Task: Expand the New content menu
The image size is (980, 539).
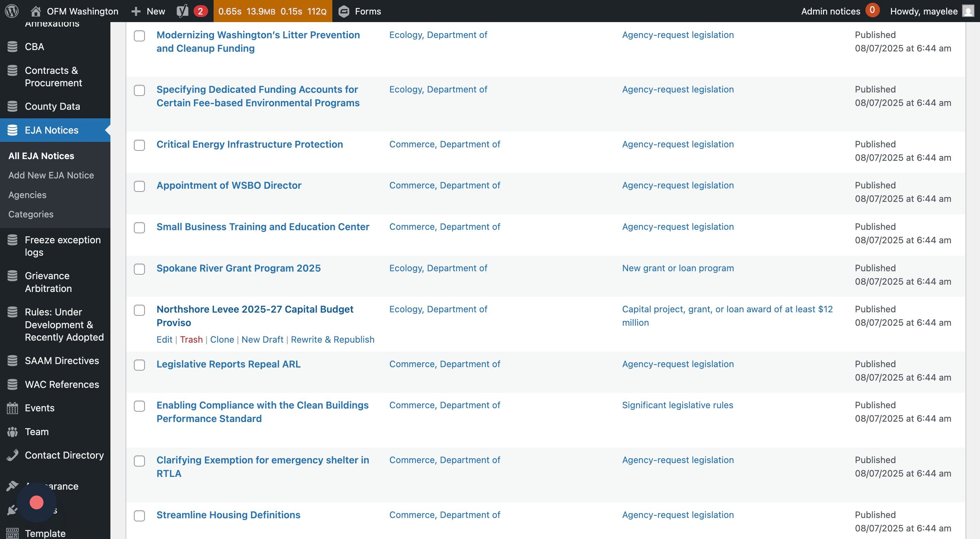Action: [148, 11]
